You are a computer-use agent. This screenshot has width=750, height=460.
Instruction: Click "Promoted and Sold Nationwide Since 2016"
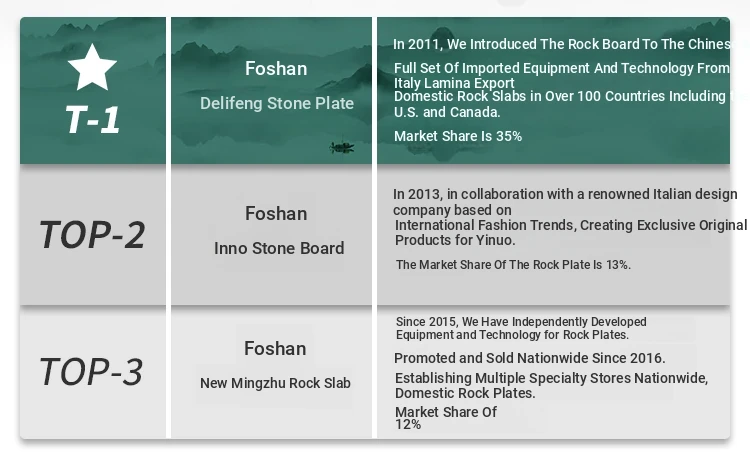(530, 358)
